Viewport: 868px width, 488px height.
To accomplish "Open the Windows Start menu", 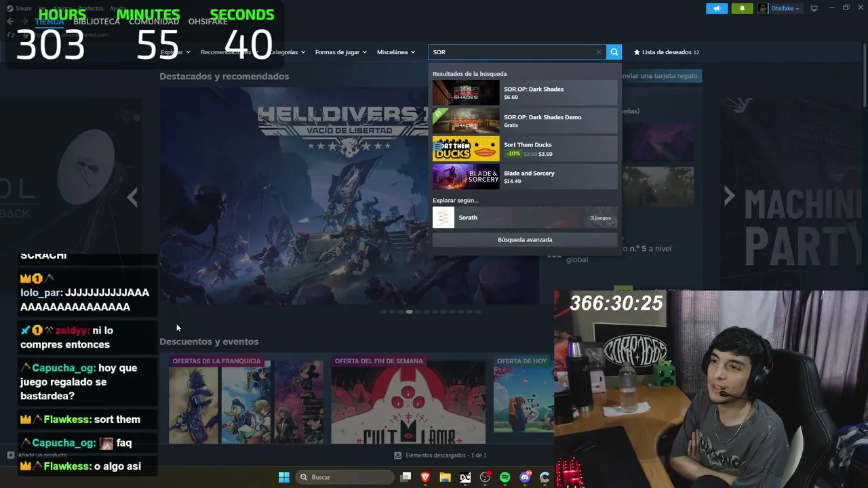I will (284, 477).
